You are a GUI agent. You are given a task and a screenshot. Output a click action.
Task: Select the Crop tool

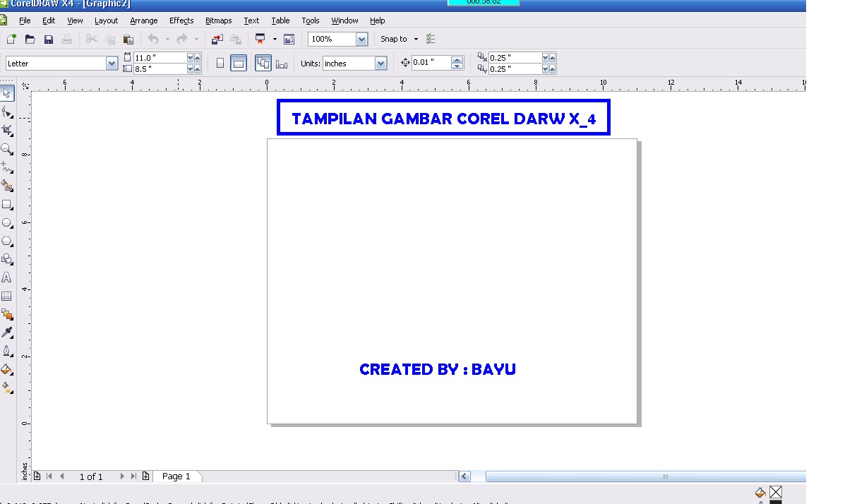pyautogui.click(x=7, y=131)
